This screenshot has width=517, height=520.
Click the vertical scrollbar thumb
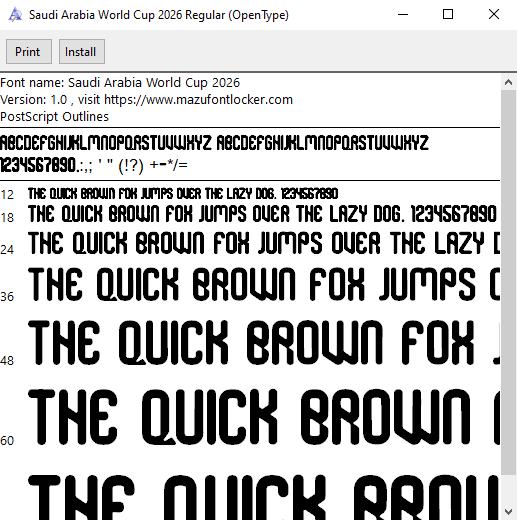coord(509,283)
